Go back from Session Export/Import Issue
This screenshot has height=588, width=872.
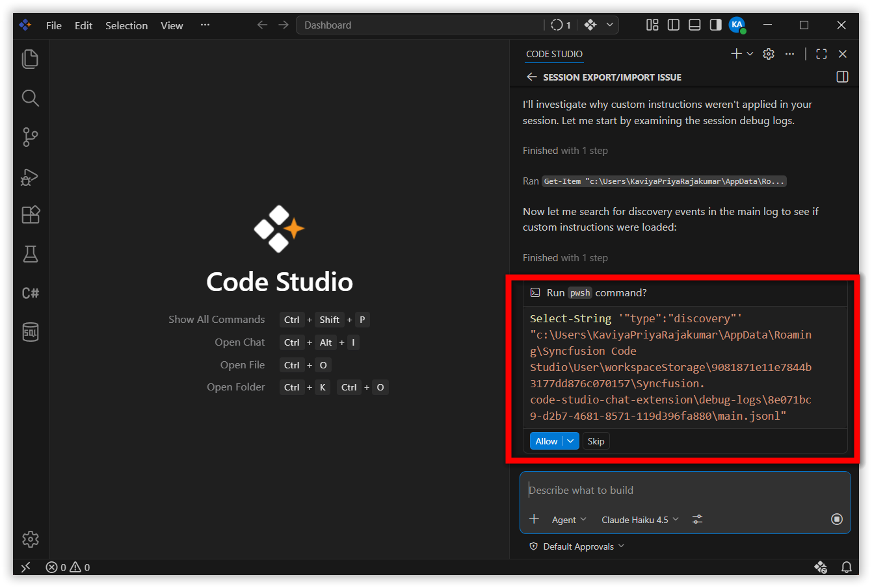[x=531, y=77]
